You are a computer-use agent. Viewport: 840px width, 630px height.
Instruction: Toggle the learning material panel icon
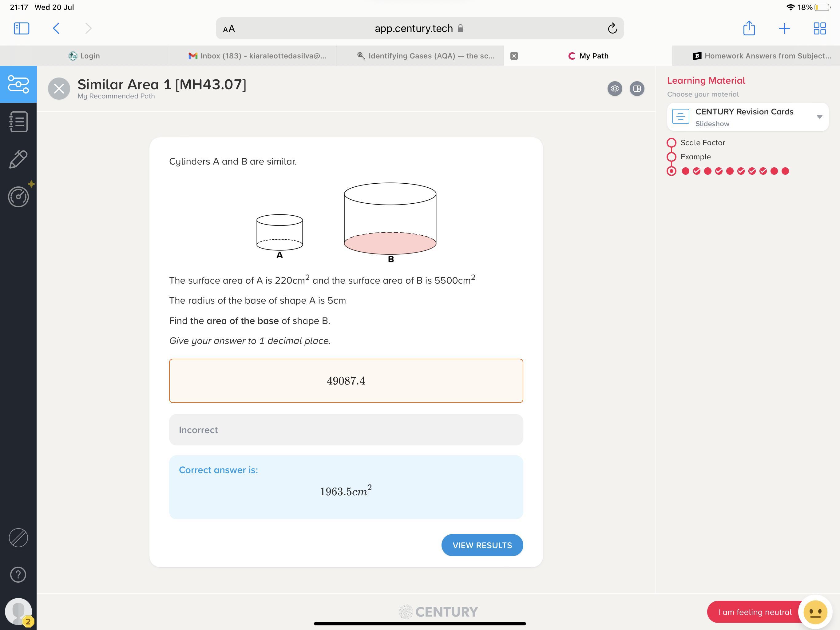click(x=637, y=89)
